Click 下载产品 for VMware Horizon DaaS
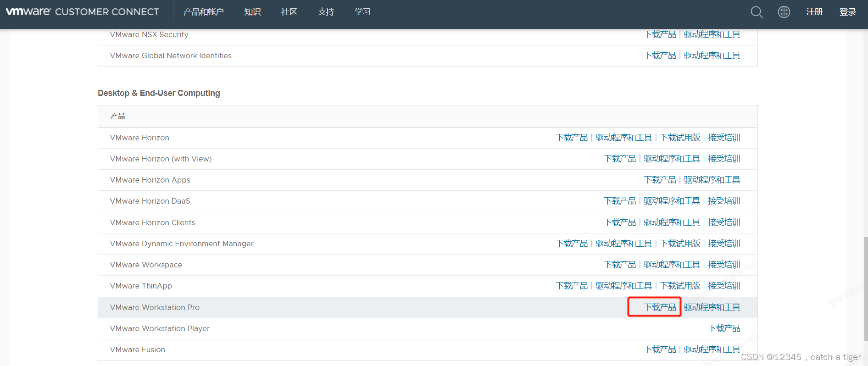868x366 pixels. 620,201
